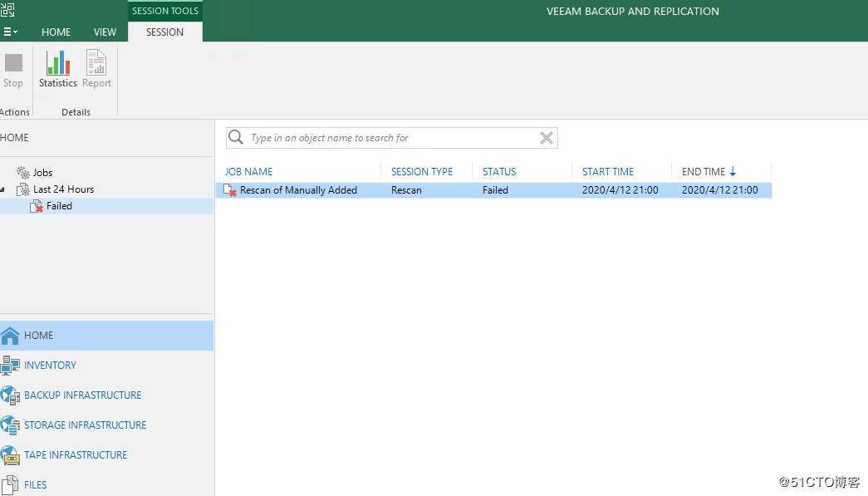This screenshot has width=868, height=496.
Task: Sort by SESSION TYPE column
Action: pyautogui.click(x=422, y=172)
